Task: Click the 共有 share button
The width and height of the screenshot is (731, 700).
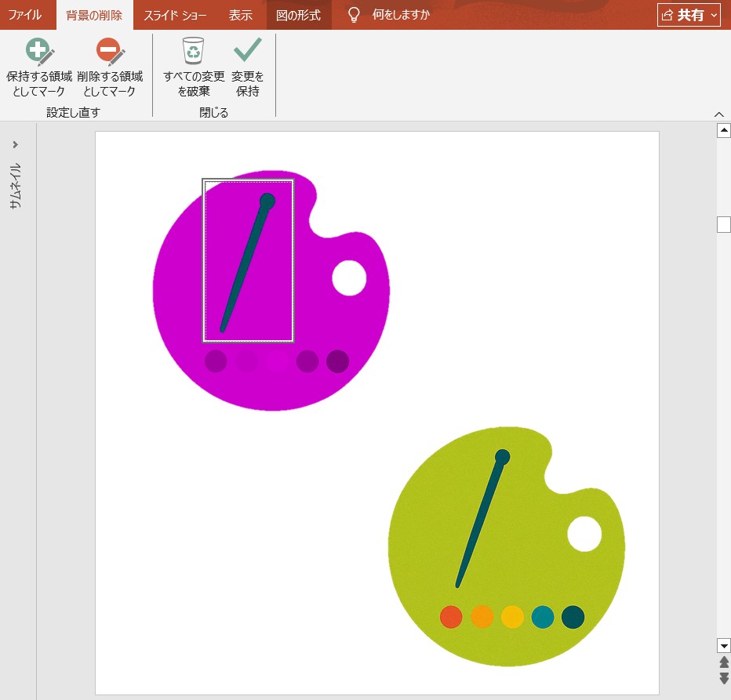Action: tap(683, 15)
